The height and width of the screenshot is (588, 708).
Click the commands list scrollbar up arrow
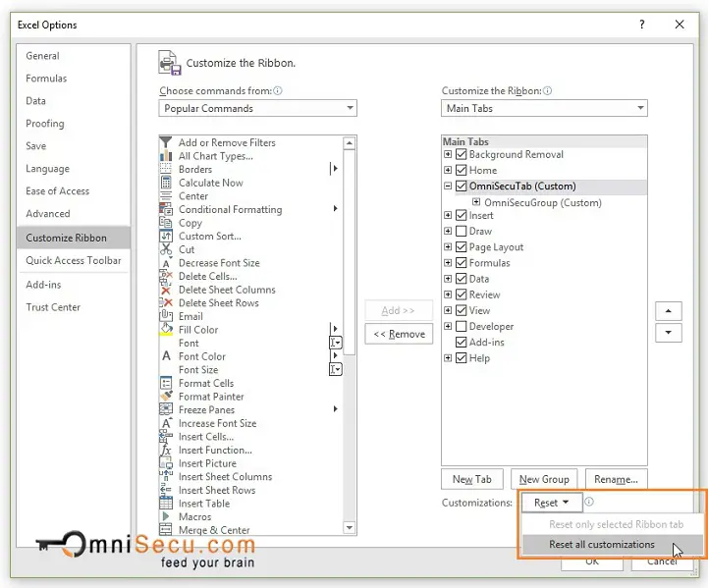pos(349,143)
